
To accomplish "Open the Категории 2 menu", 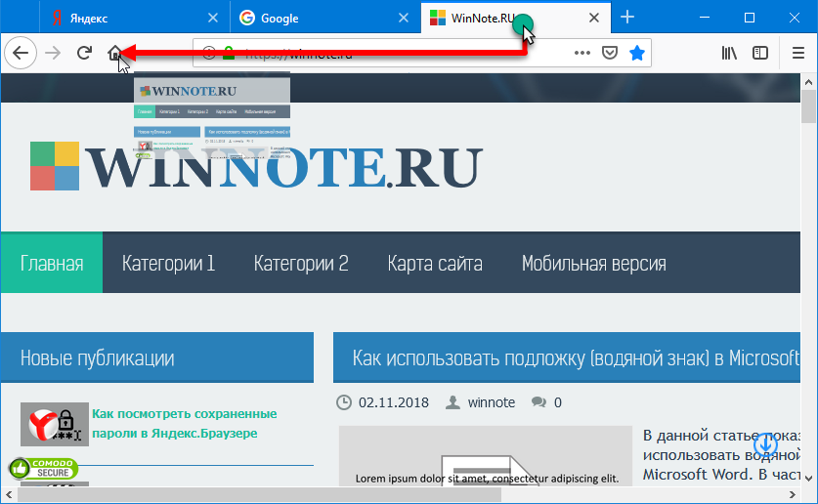I will (301, 264).
